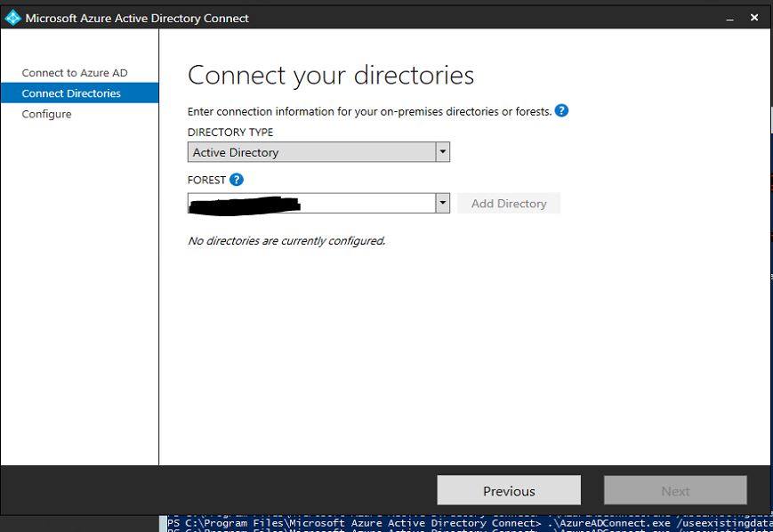This screenshot has width=773, height=532.
Task: Expand the Forest dropdown arrow
Action: (442, 203)
